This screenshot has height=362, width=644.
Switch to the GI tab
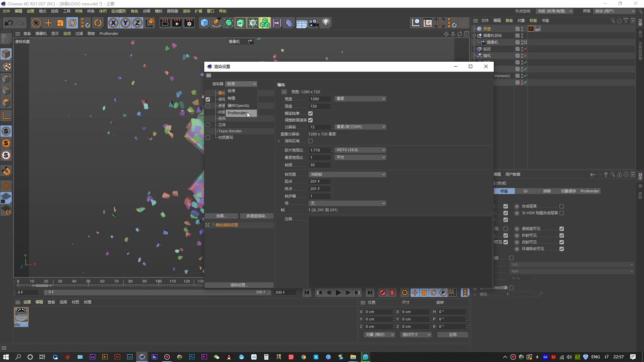click(x=525, y=191)
